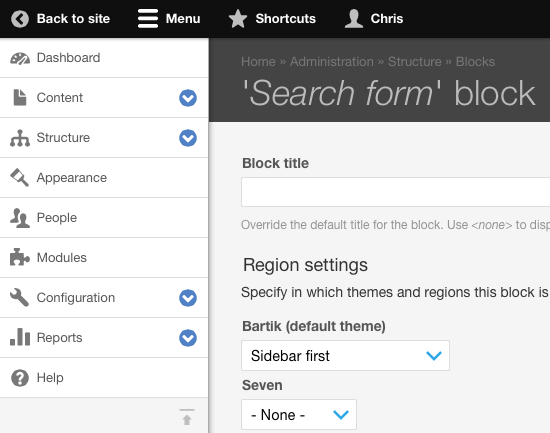The image size is (550, 433).
Task: Follow the Structure breadcrumb link
Action: (415, 62)
